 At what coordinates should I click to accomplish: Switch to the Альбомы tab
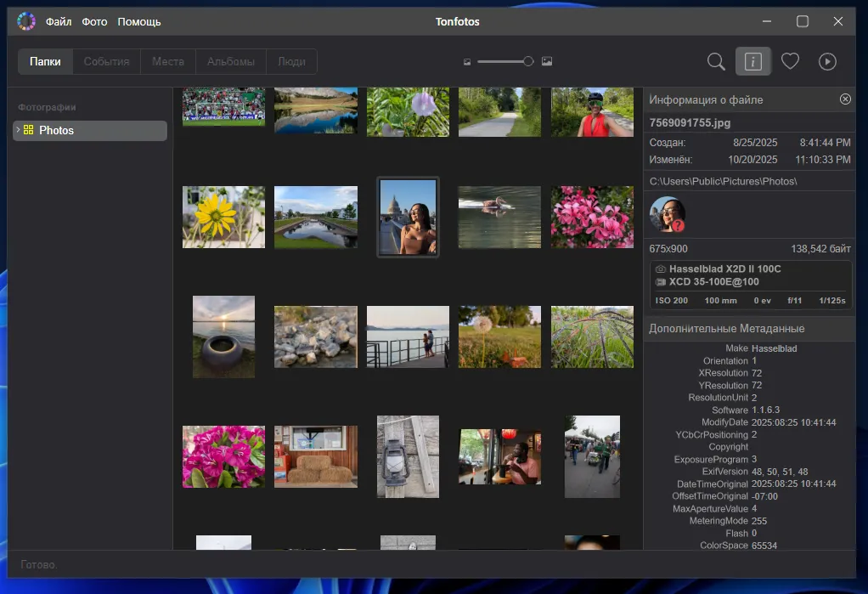pos(231,61)
